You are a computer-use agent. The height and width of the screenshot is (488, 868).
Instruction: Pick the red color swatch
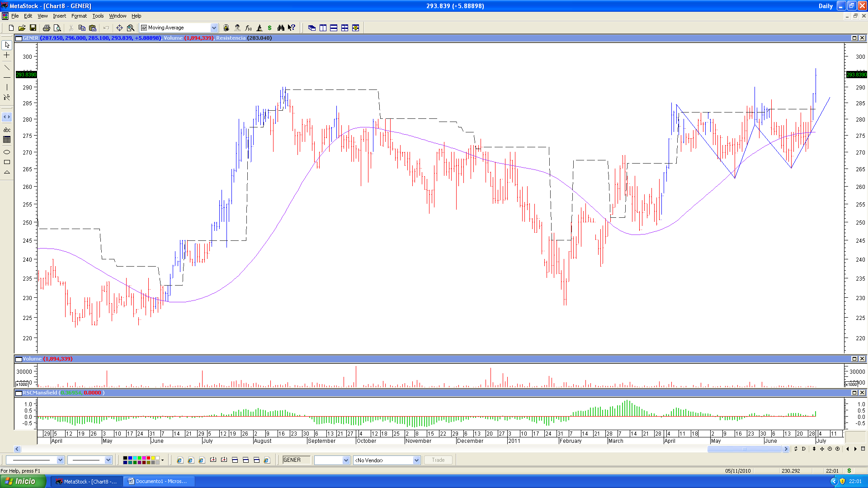148,458
